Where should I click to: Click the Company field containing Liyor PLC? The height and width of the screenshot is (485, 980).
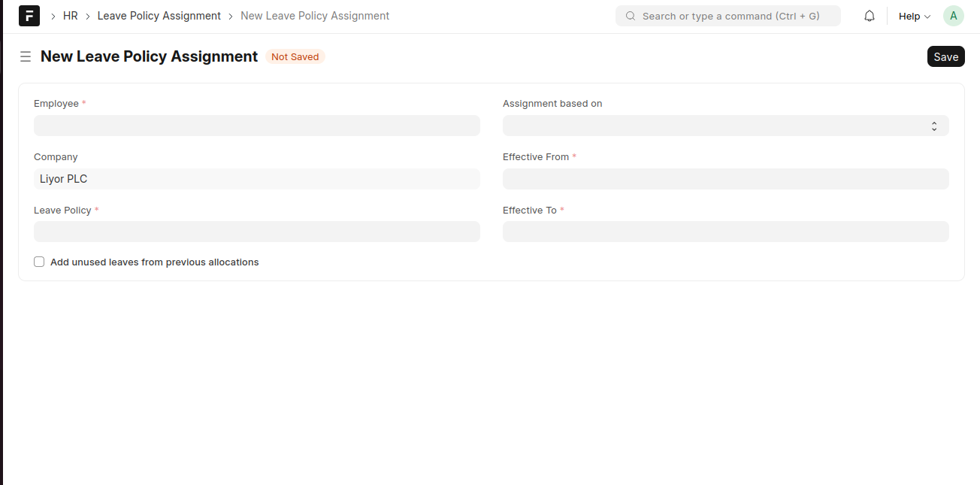coord(256,179)
